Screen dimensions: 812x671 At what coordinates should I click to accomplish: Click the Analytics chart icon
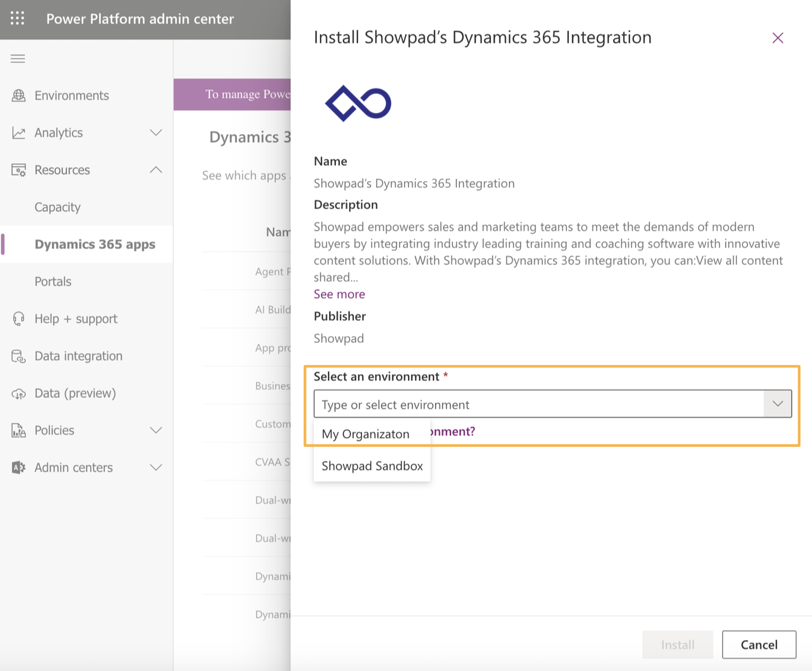(18, 133)
